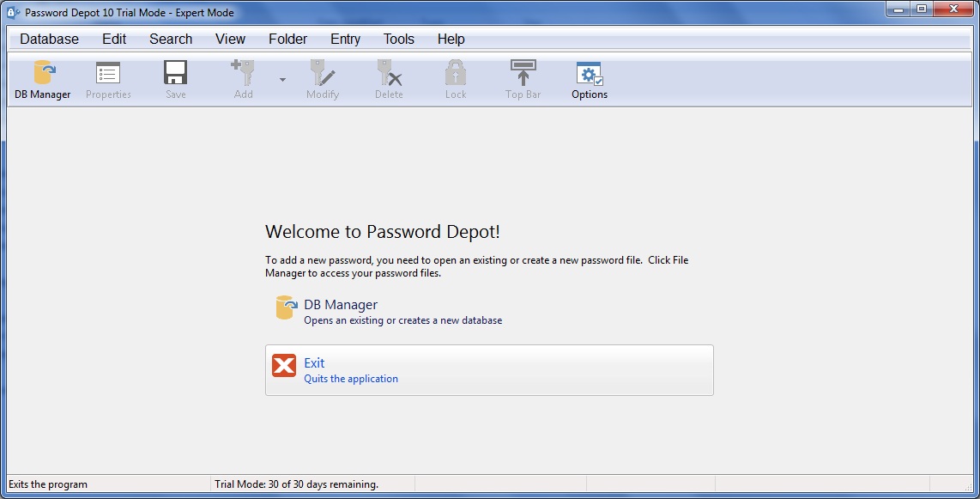
Task: Open the Entry menu
Action: pos(345,39)
